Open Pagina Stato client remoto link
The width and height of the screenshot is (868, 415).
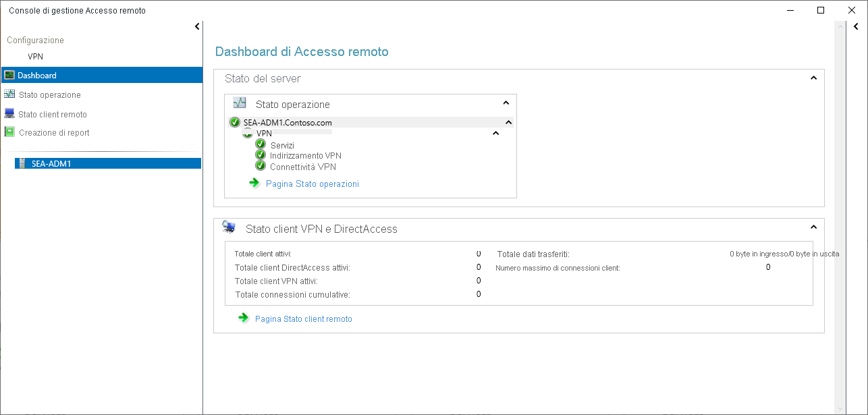(x=303, y=319)
